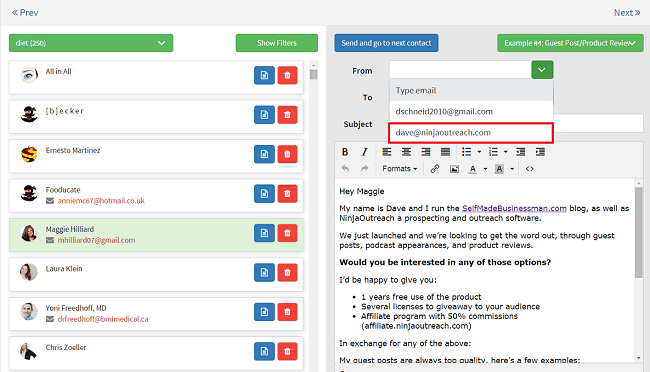
Task: Go to Prev page
Action: (x=25, y=13)
